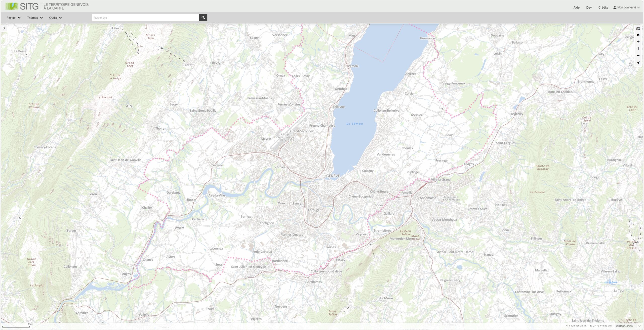
Task: Click the geolocation arrow icon
Action: pos(638,63)
